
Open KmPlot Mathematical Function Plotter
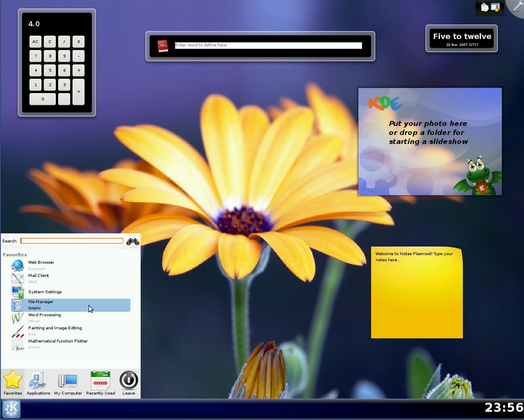[x=58, y=344]
